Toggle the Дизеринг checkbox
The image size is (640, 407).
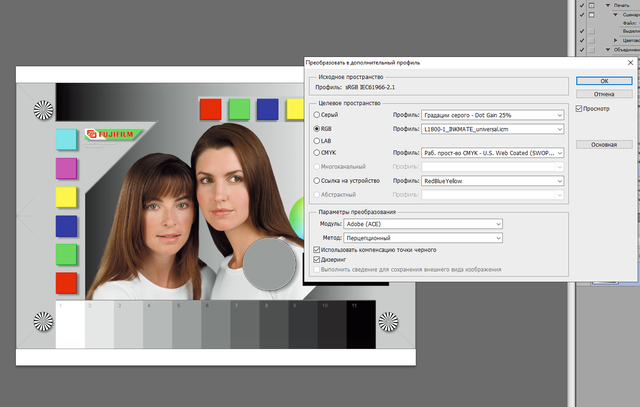tap(316, 260)
